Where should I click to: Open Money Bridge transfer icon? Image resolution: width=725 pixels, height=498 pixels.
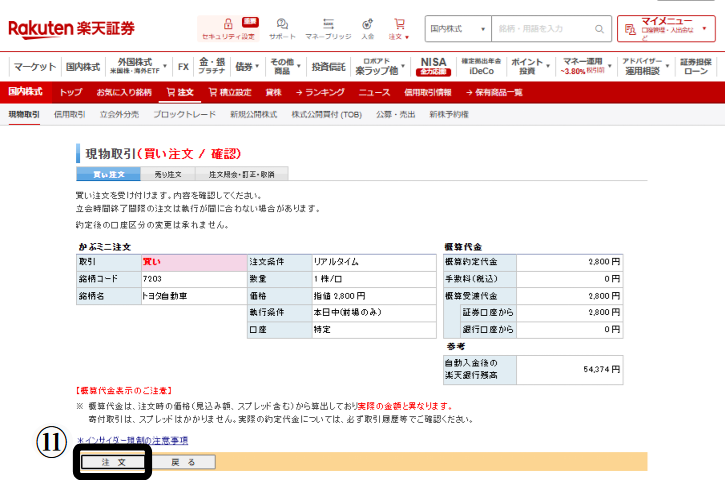click(328, 24)
